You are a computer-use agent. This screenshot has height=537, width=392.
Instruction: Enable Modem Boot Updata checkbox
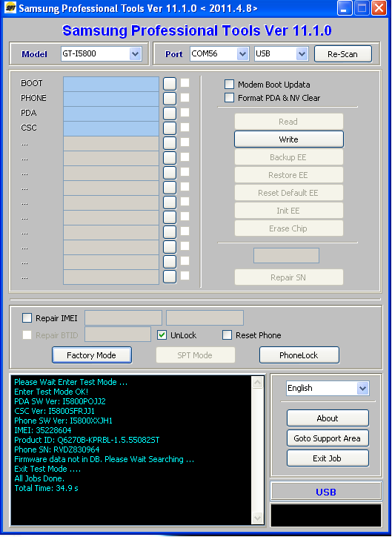coord(229,85)
